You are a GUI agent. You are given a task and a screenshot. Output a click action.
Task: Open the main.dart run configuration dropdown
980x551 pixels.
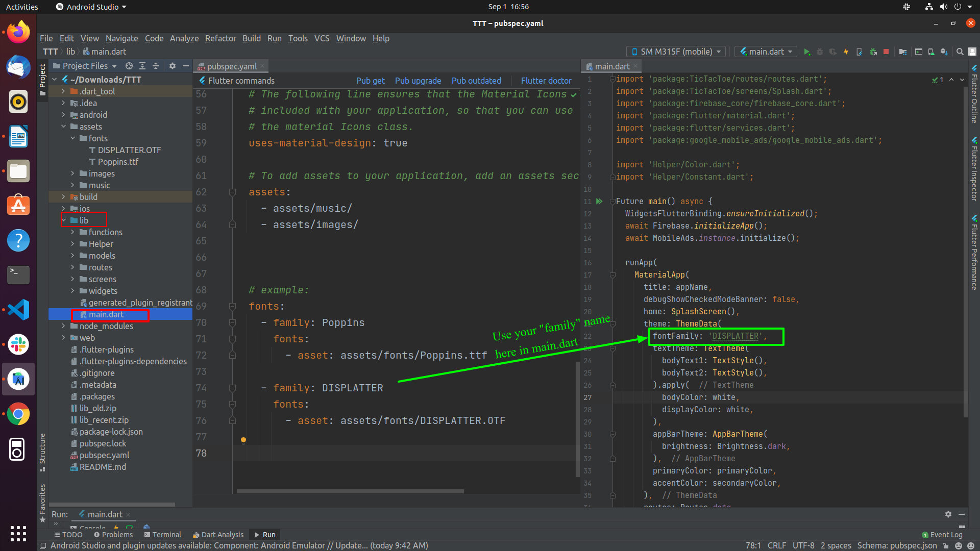(766, 52)
